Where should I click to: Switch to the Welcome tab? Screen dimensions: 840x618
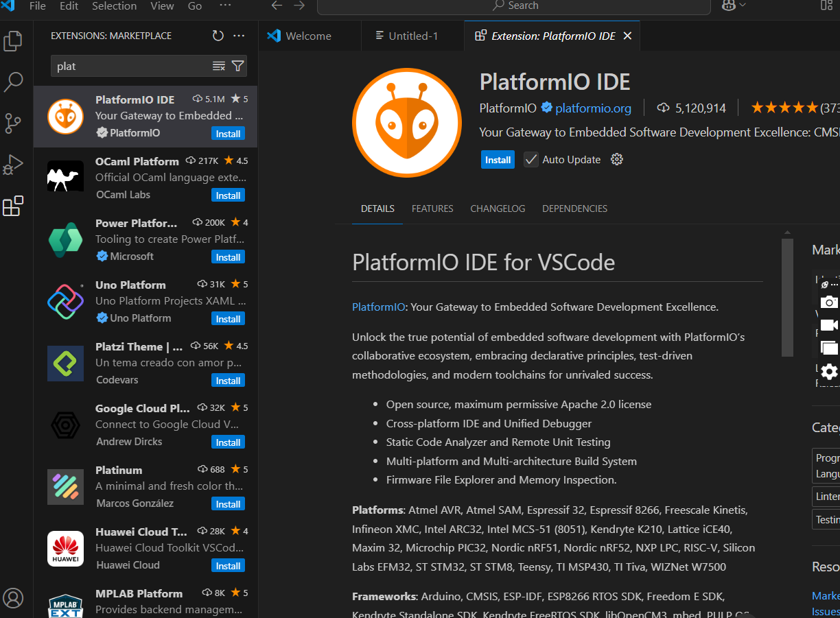coord(310,36)
